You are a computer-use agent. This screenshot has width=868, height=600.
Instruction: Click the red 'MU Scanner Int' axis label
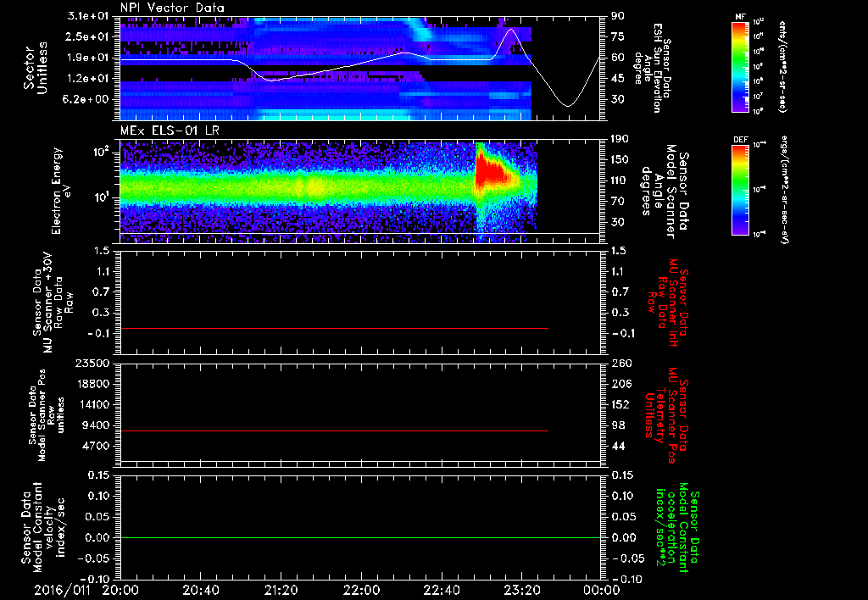pos(668,303)
